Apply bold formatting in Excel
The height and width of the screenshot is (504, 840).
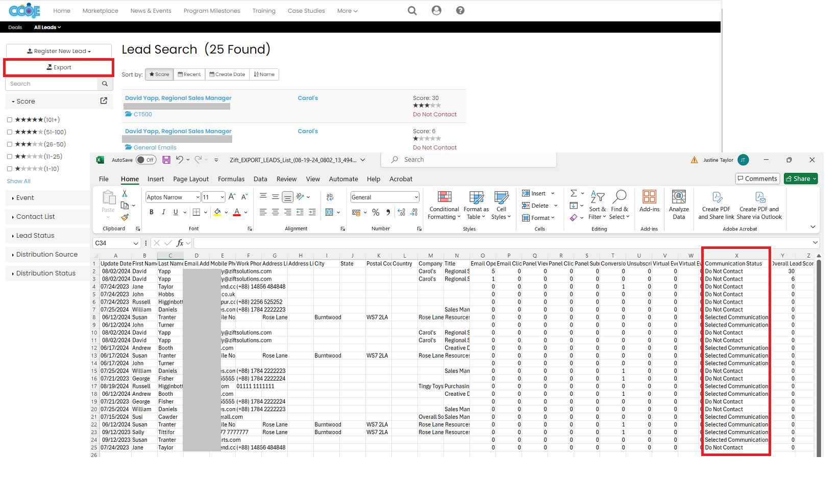152,212
